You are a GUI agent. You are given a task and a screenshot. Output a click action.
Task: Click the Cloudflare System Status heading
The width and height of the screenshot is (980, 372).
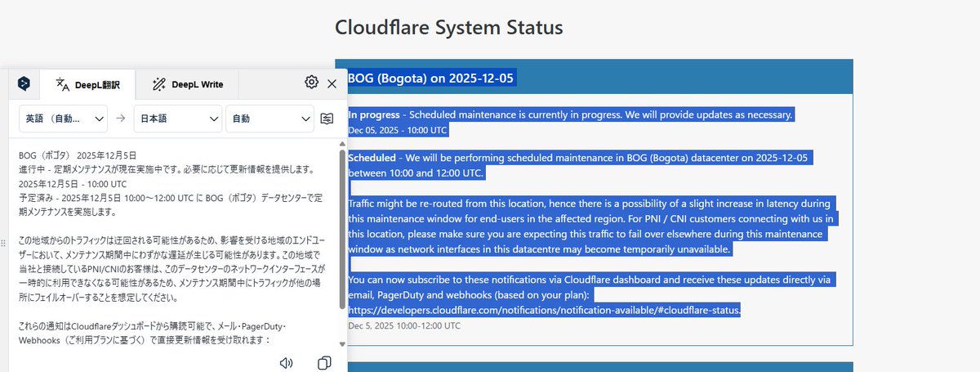pyautogui.click(x=449, y=27)
